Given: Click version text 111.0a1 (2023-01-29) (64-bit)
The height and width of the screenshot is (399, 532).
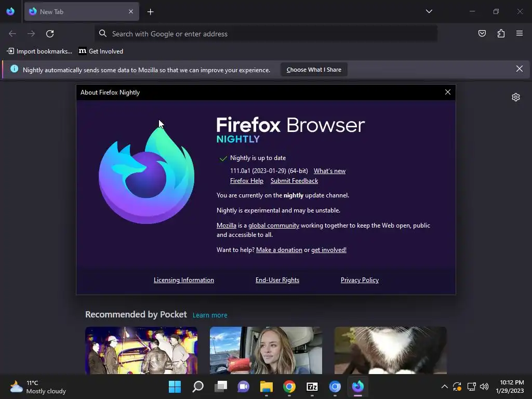Looking at the screenshot, I should [269, 171].
